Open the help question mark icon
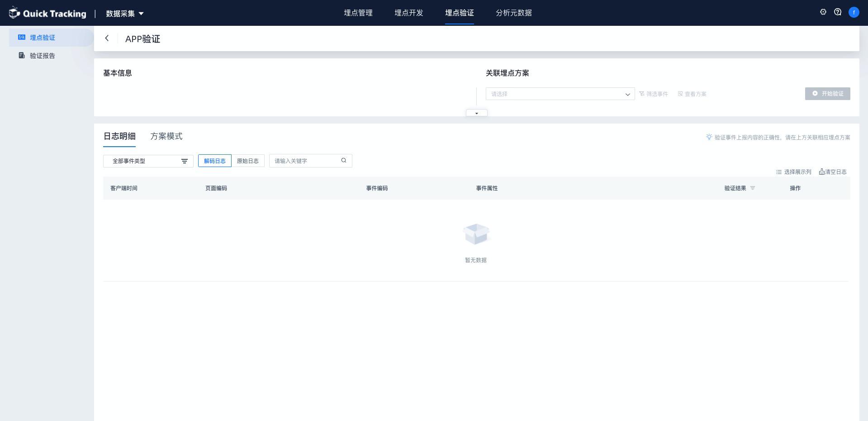Viewport: 868px width, 421px height. [x=838, y=12]
